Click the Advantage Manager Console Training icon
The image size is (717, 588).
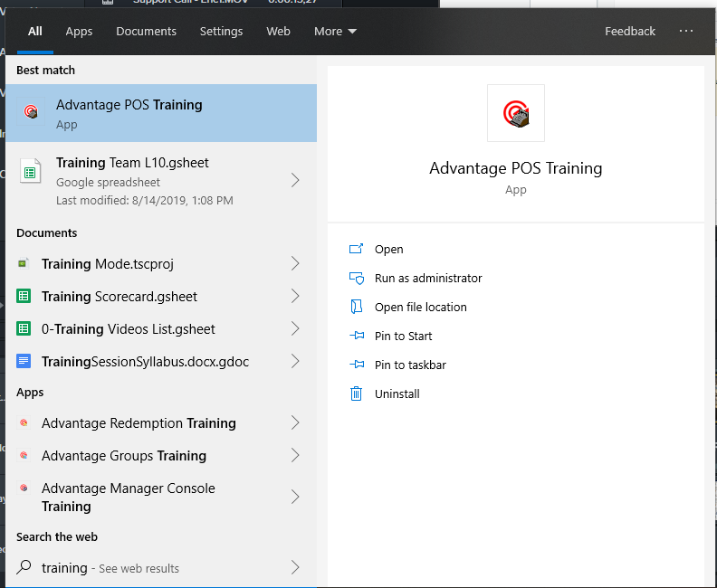point(24,488)
